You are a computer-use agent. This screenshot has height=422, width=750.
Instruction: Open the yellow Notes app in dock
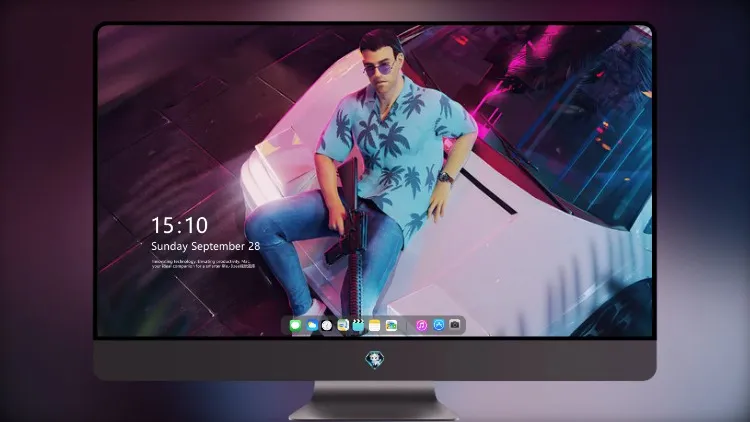[375, 326]
